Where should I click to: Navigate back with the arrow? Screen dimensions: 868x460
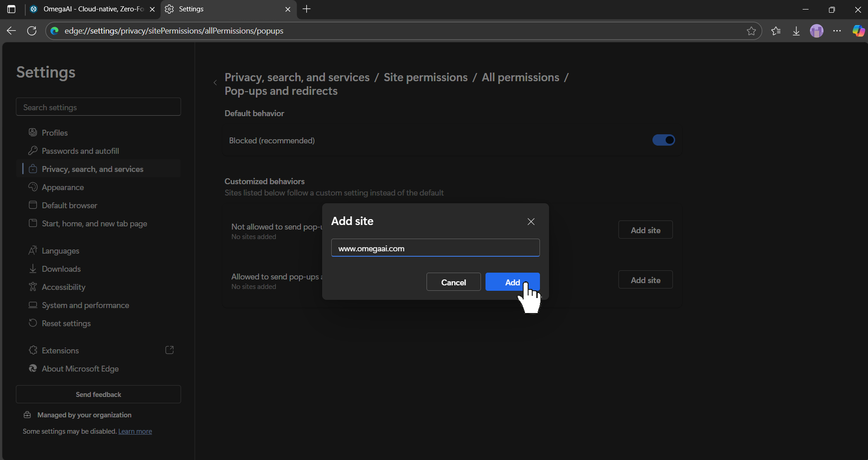[11, 31]
